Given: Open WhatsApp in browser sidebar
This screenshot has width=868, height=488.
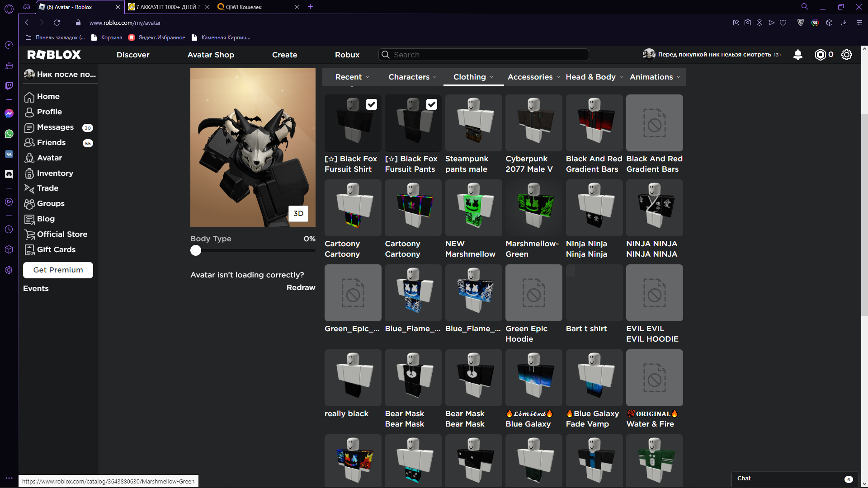Looking at the screenshot, I should (x=9, y=134).
